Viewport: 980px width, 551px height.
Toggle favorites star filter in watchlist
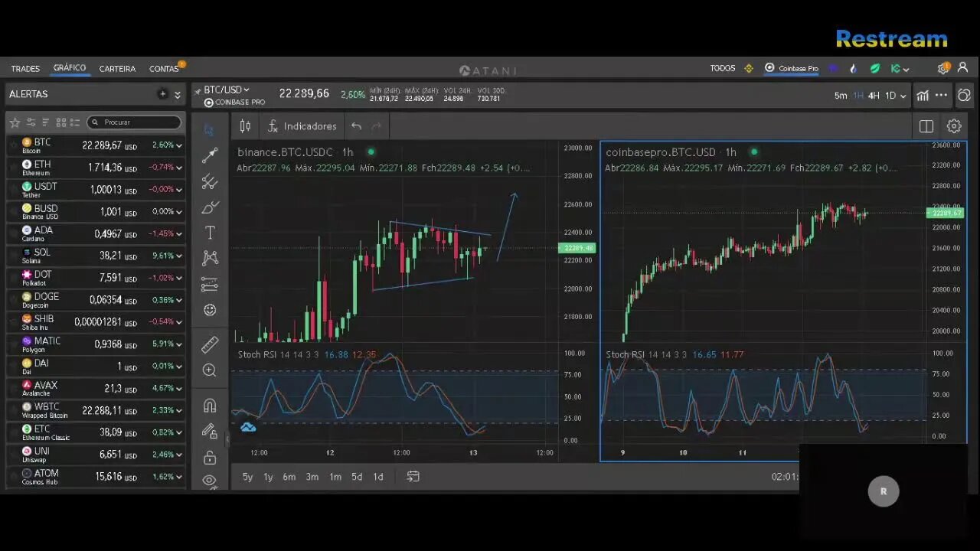click(x=15, y=122)
